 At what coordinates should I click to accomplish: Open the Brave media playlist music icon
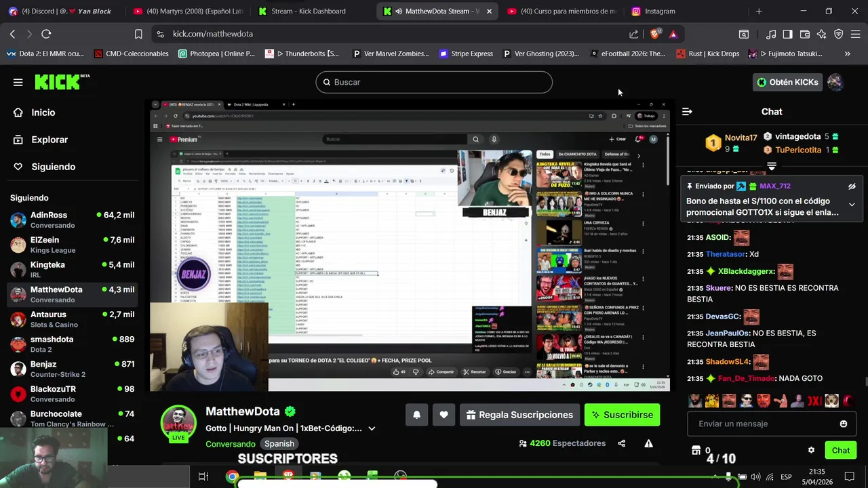pos(771,34)
